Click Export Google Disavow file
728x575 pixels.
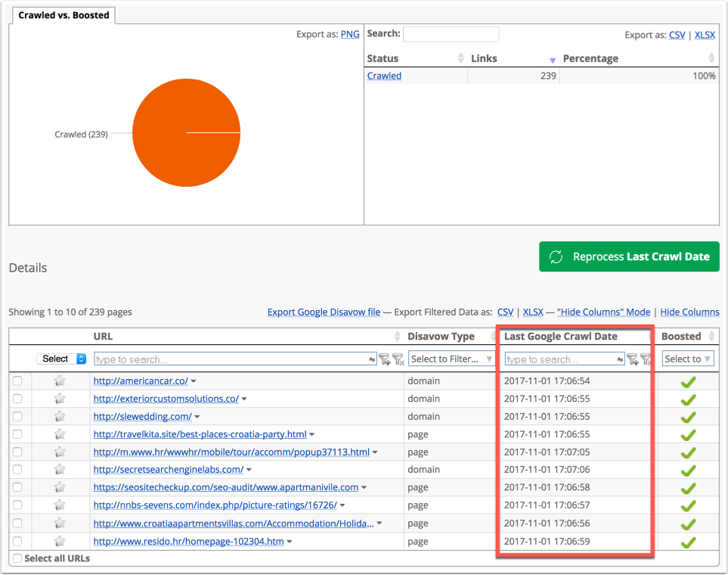[x=324, y=312]
